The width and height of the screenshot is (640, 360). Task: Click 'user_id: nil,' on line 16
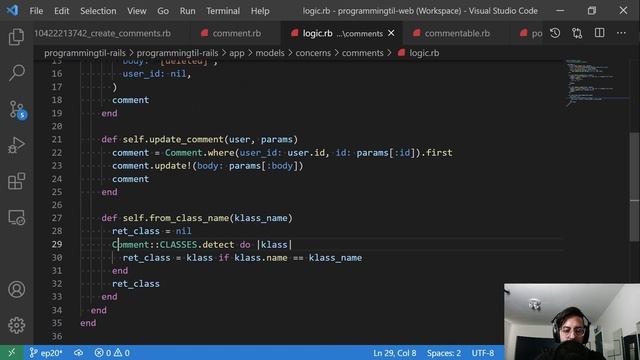pyautogui.click(x=157, y=74)
